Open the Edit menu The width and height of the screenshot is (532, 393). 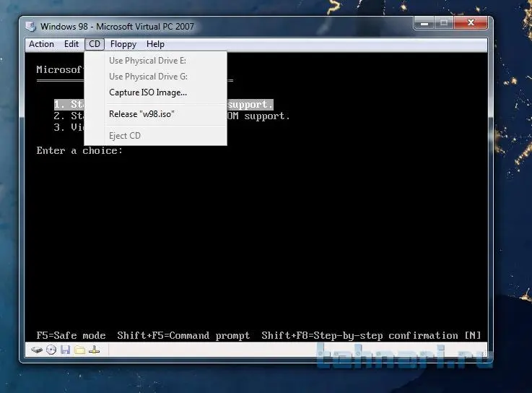point(71,44)
